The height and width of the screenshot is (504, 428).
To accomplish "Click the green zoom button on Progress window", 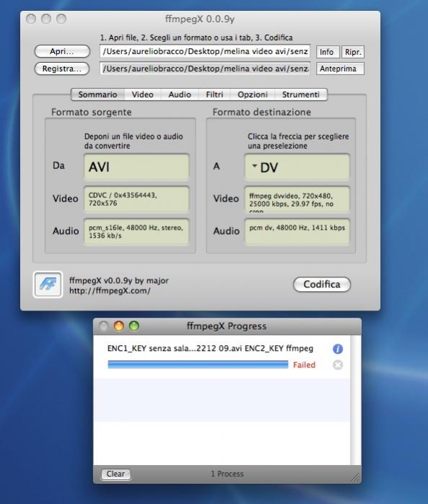I will pyautogui.click(x=134, y=326).
